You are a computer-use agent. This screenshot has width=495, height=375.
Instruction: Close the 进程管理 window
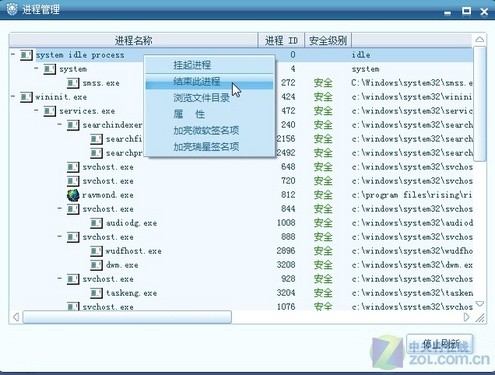[484, 12]
